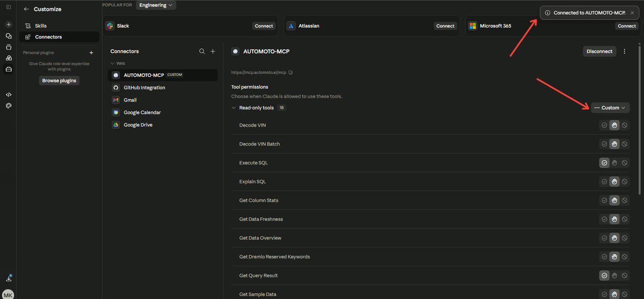The image size is (644, 299).
Task: Collapse the Read-only tools section
Action: coord(234,108)
